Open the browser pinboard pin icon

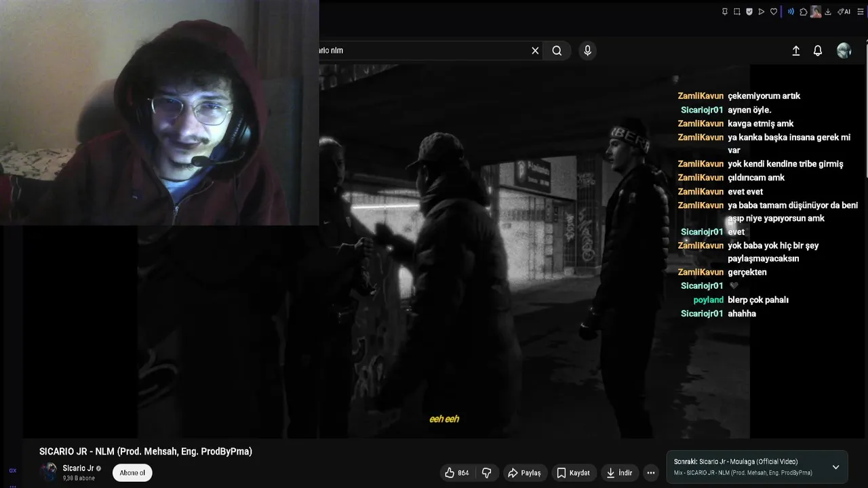[x=725, y=12]
